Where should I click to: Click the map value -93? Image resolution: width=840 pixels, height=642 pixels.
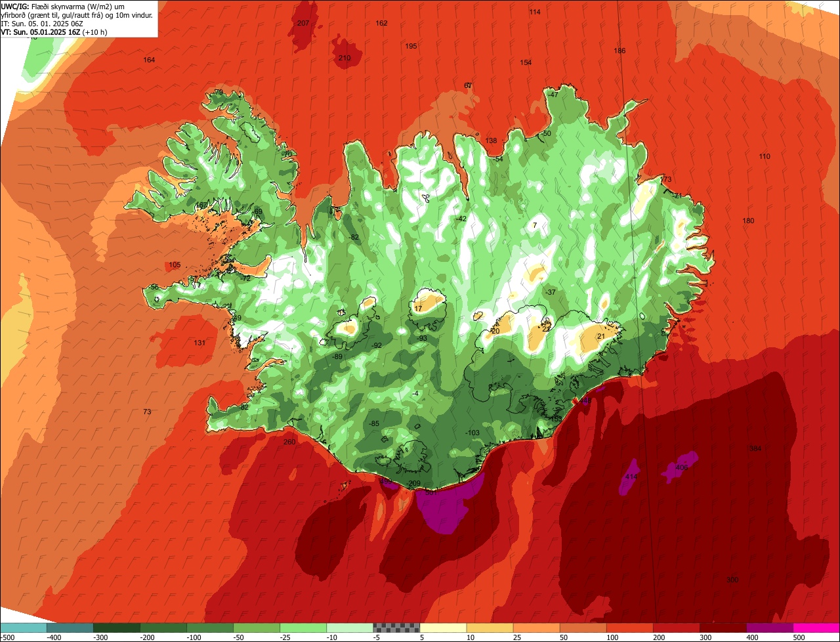point(423,338)
